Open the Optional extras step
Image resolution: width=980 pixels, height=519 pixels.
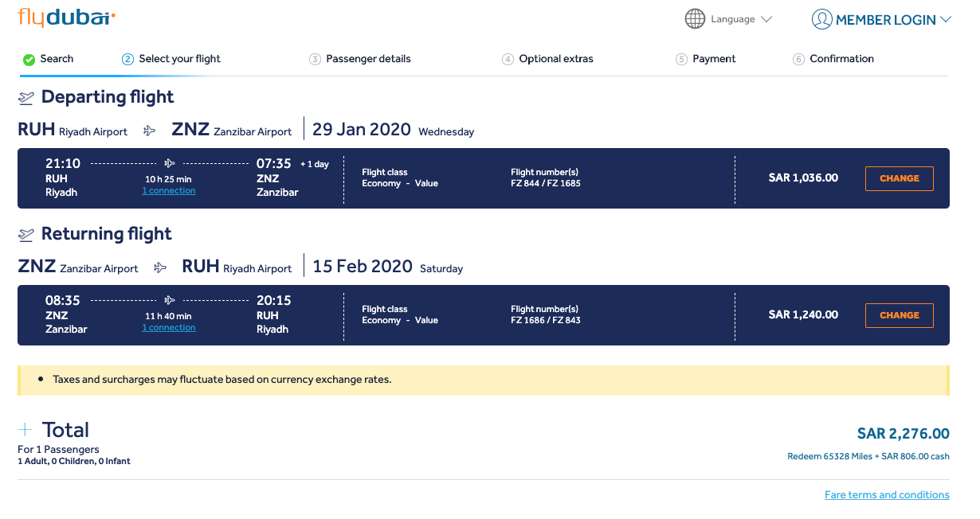pyautogui.click(x=555, y=59)
